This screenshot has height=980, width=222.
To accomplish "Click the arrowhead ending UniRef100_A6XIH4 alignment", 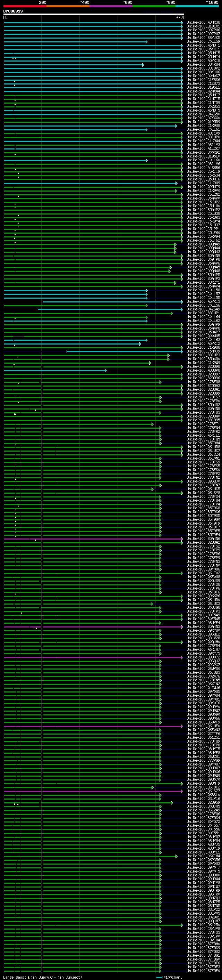I will click(177, 856).
